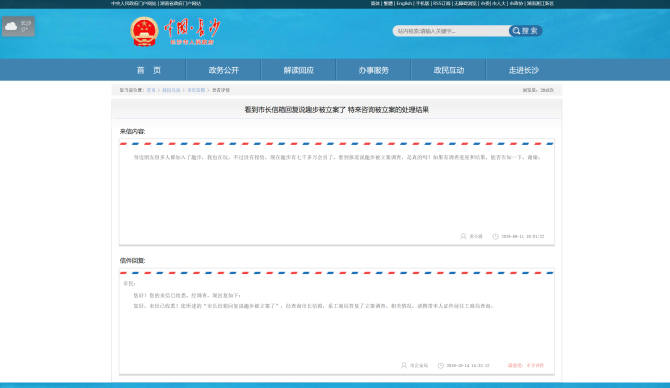Open 中央人民政府门户网站 link in top bar
Screen dimensions: 670x388
[x=134, y=3]
